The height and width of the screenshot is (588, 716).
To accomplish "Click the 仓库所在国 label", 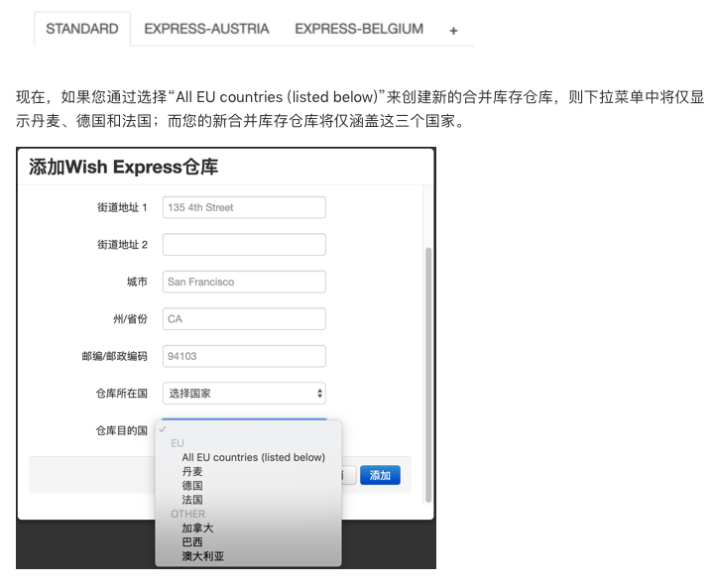I will (x=121, y=394).
